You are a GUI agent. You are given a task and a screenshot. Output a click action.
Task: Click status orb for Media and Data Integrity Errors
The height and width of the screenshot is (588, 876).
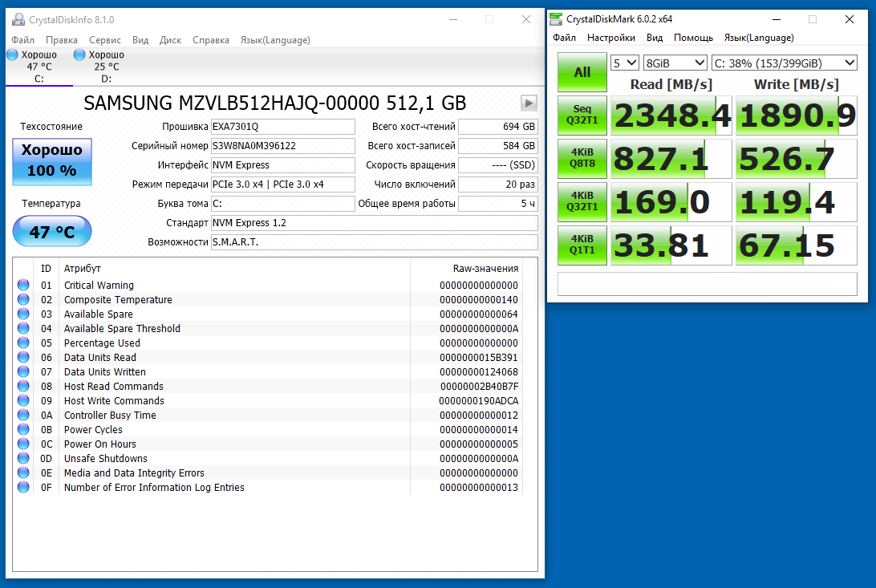(x=23, y=473)
